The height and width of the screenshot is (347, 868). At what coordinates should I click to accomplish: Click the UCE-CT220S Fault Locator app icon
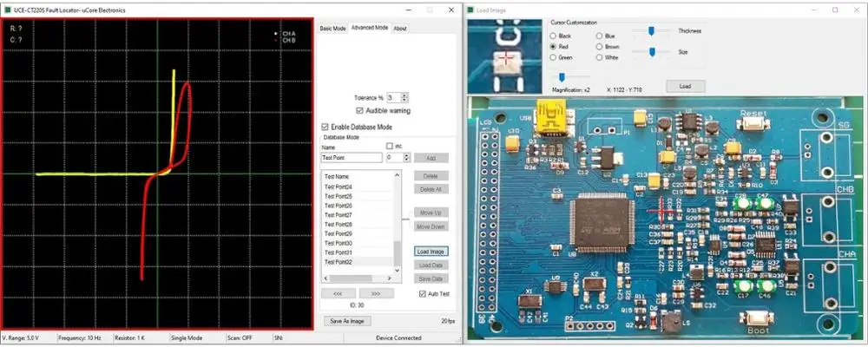coord(7,10)
